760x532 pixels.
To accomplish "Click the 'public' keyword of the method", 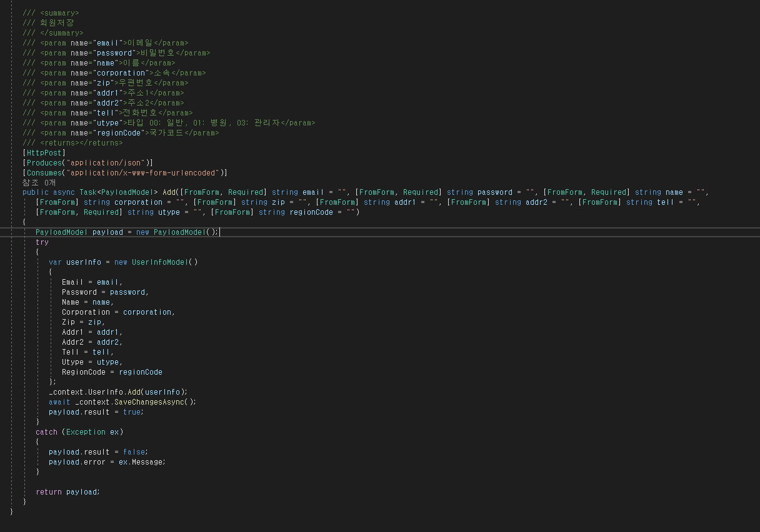I will tap(35, 192).
